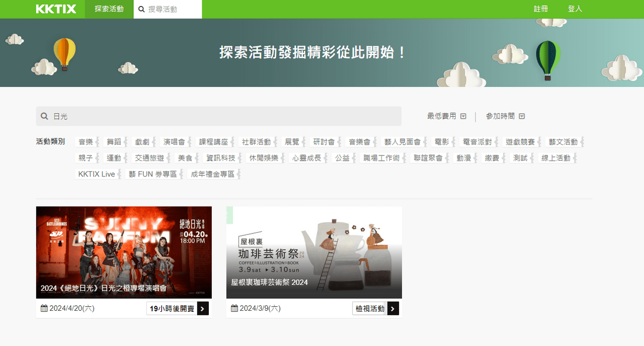Open the 登入 menu item
644x346 pixels.
coord(575,9)
